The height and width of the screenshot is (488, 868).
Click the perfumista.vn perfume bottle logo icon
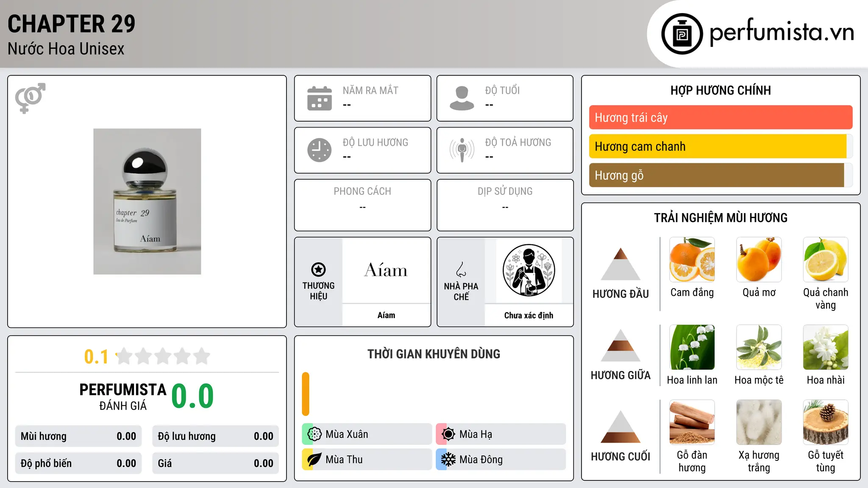click(x=682, y=34)
